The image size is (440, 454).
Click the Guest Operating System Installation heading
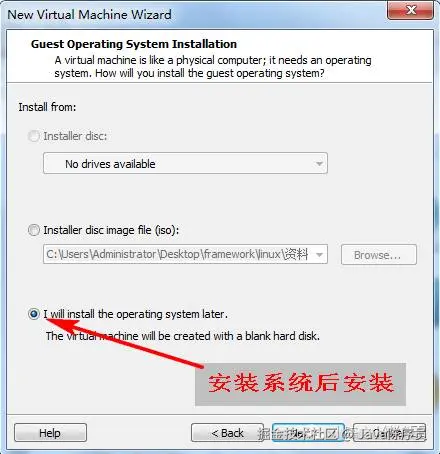coord(134,44)
